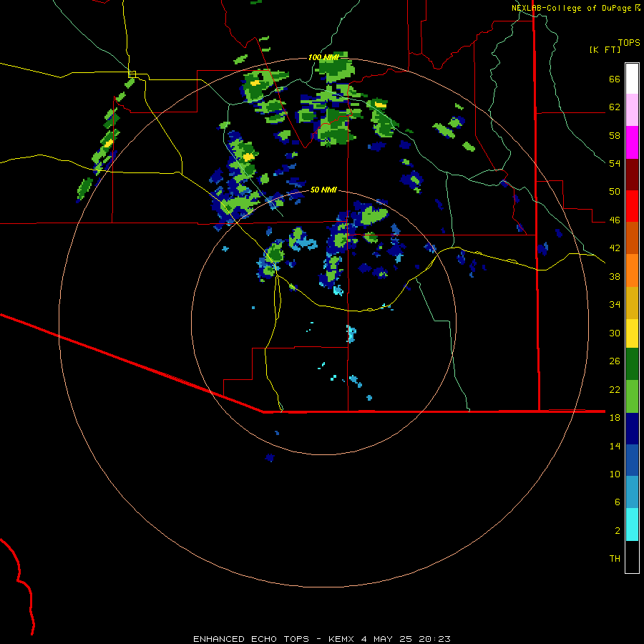Click the "100 NMI" range ring label
Viewport: 644px width, 644px height.
(323, 57)
